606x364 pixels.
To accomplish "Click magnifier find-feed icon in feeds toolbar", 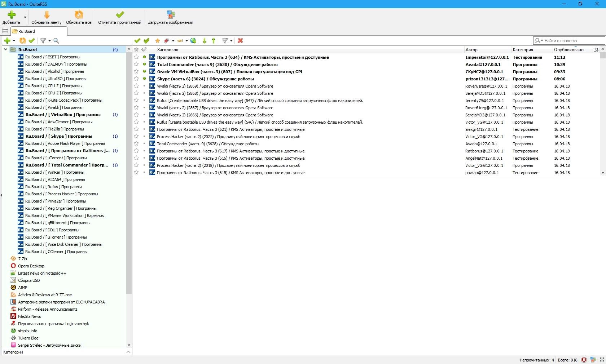I will 56,41.
